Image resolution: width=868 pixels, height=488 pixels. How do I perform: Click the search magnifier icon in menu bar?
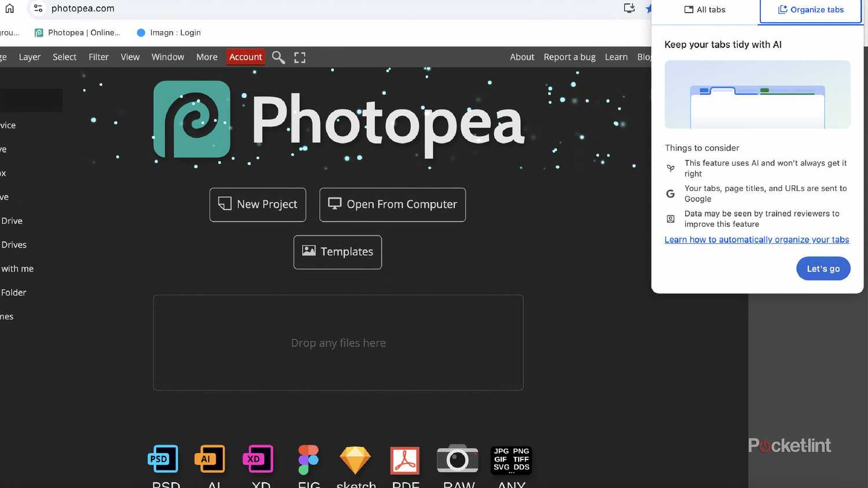pos(278,57)
